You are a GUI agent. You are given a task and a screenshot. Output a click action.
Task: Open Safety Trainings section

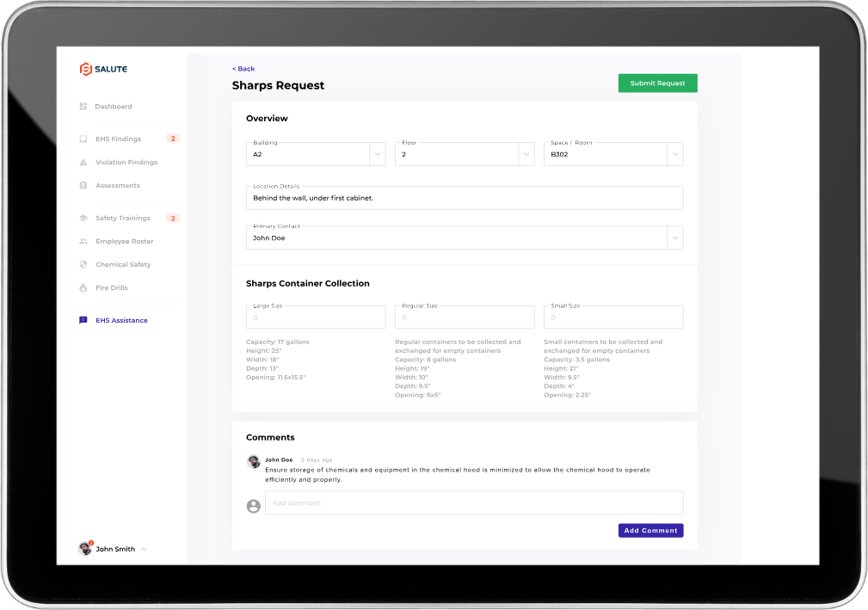tap(122, 218)
